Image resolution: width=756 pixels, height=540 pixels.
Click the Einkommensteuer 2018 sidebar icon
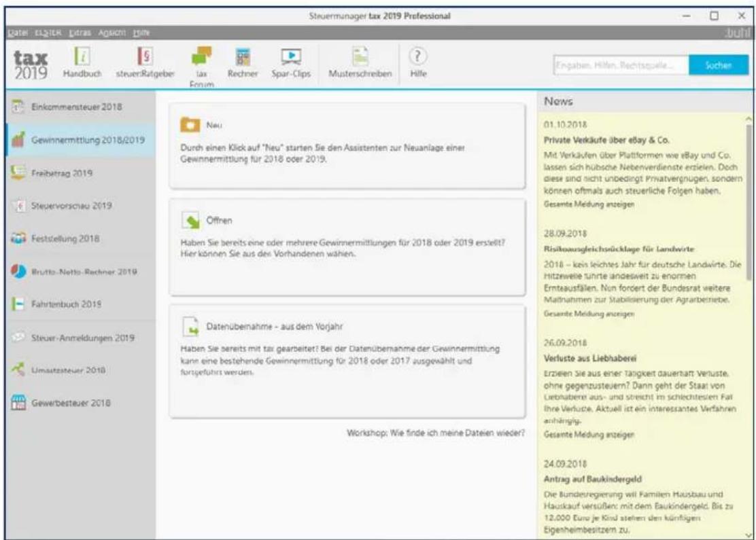18,107
